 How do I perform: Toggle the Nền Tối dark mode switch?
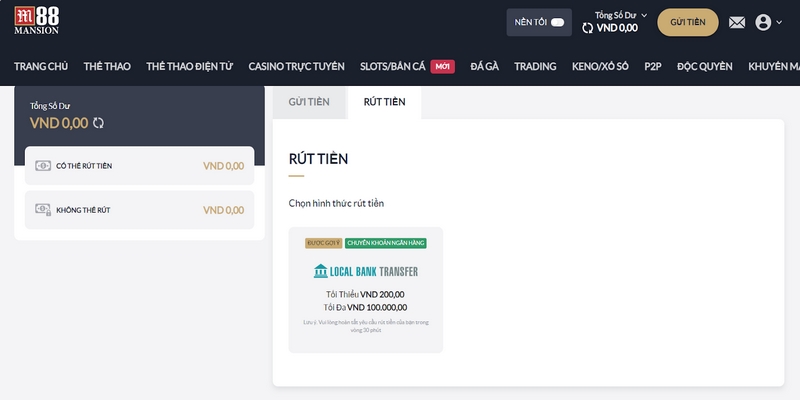pos(557,22)
